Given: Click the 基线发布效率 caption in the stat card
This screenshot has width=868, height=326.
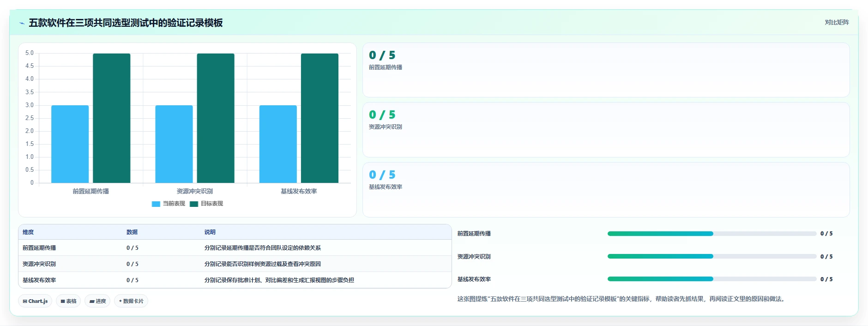Looking at the screenshot, I should [386, 187].
